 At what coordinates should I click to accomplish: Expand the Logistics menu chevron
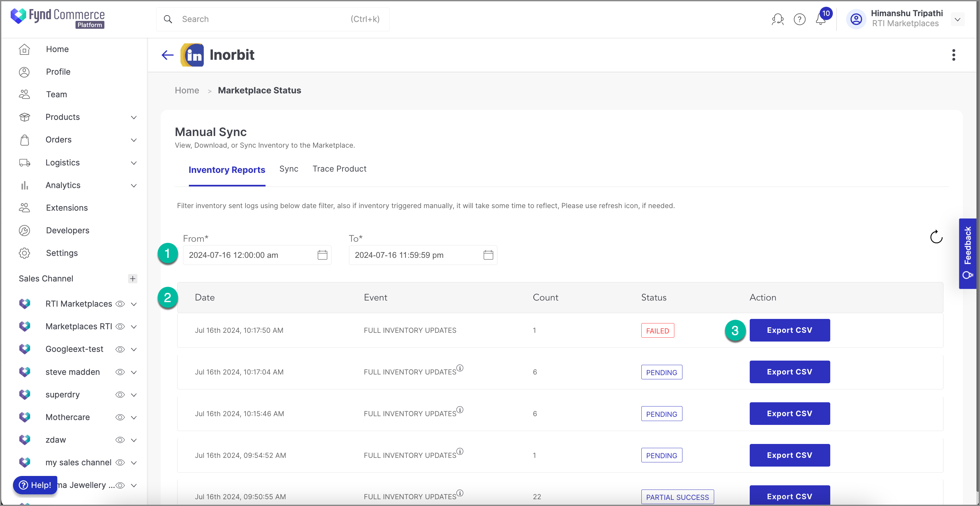click(x=134, y=163)
